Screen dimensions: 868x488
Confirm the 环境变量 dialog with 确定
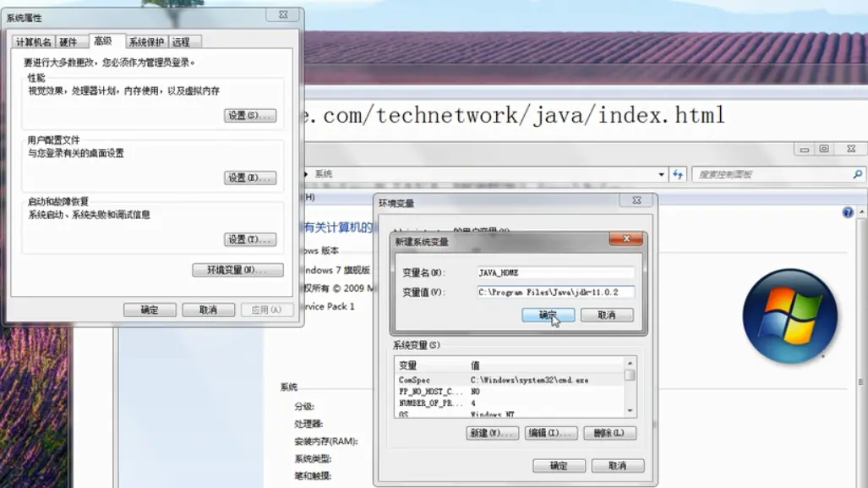click(x=559, y=466)
